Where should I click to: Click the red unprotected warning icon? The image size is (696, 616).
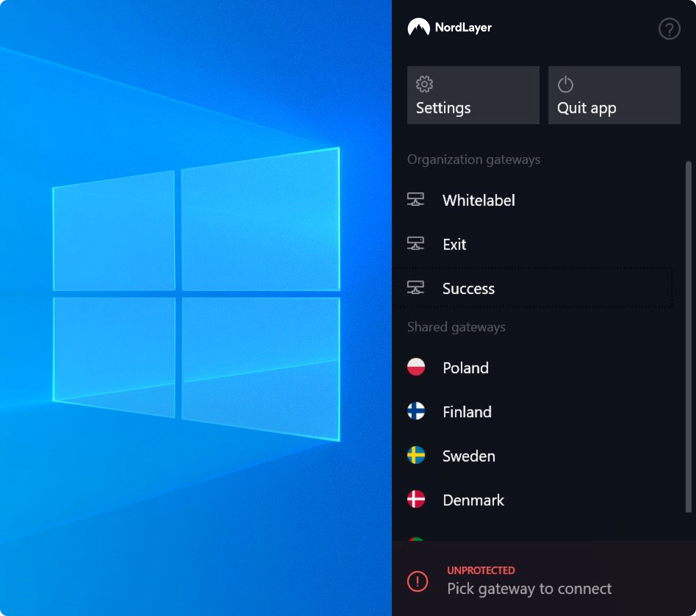pos(418,581)
